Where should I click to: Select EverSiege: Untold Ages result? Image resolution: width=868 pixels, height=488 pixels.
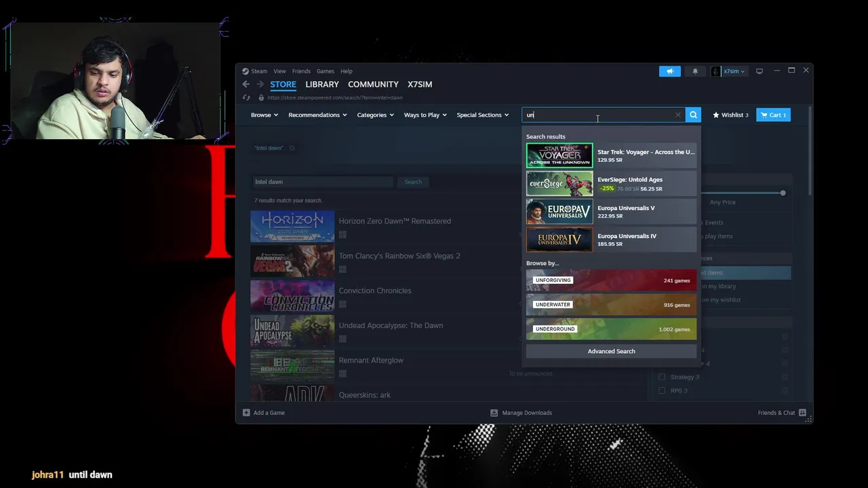click(x=611, y=184)
